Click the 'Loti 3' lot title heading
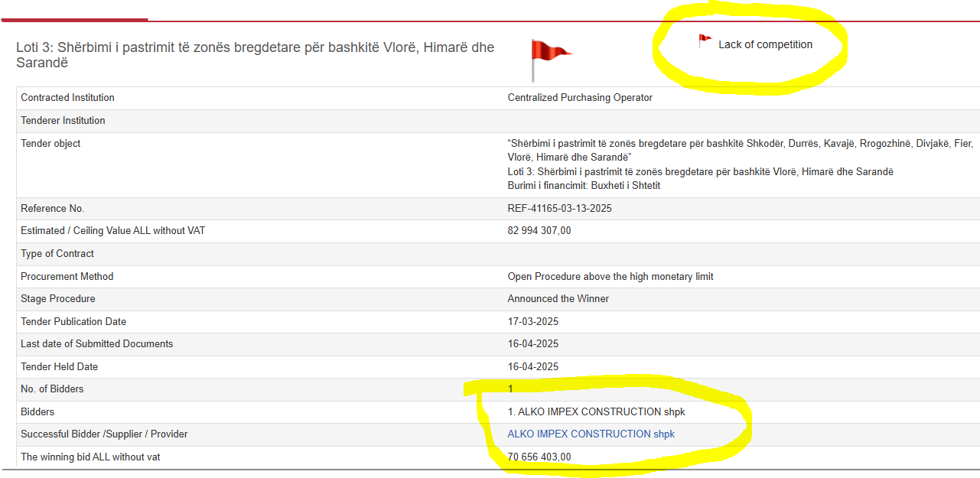 click(255, 55)
